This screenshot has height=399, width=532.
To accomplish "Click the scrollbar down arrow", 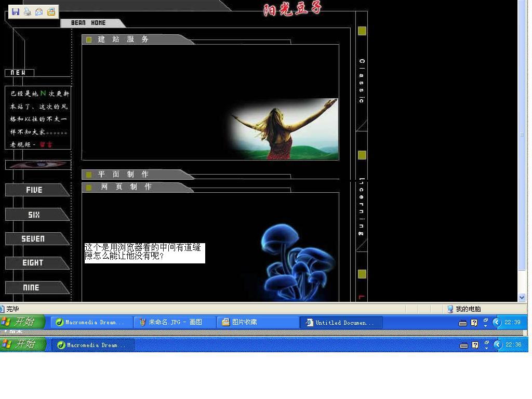I will [522, 297].
